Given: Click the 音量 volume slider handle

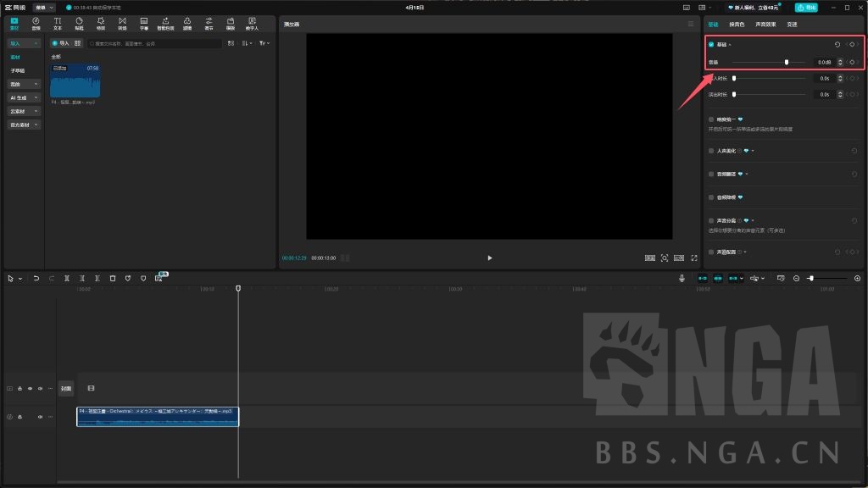Looking at the screenshot, I should coord(787,62).
